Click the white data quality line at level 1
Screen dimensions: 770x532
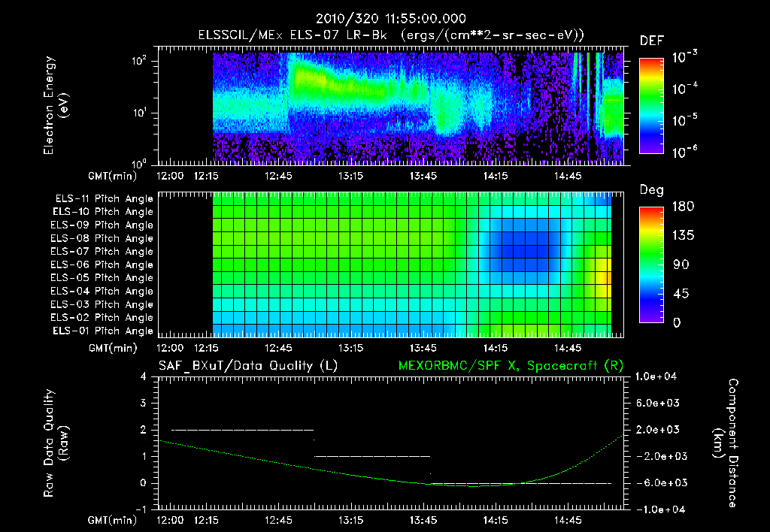pos(372,456)
